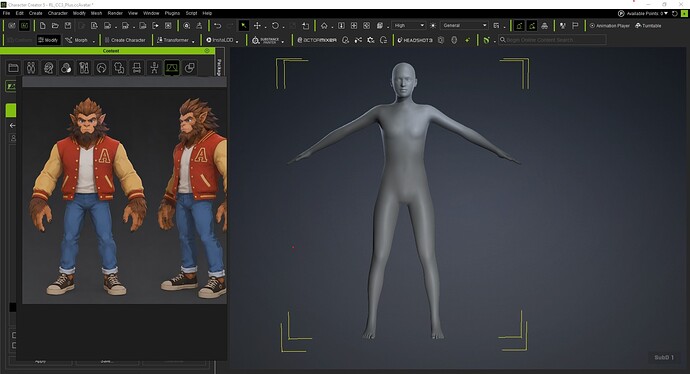Viewport: 690px width, 374px height.
Task: Open the File menu
Action: pyautogui.click(x=6, y=13)
